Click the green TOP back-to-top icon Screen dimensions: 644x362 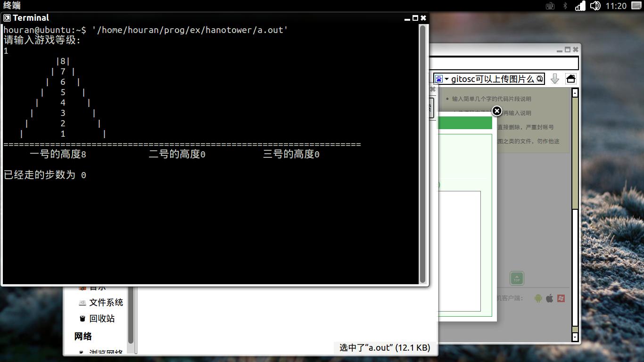pos(517,279)
